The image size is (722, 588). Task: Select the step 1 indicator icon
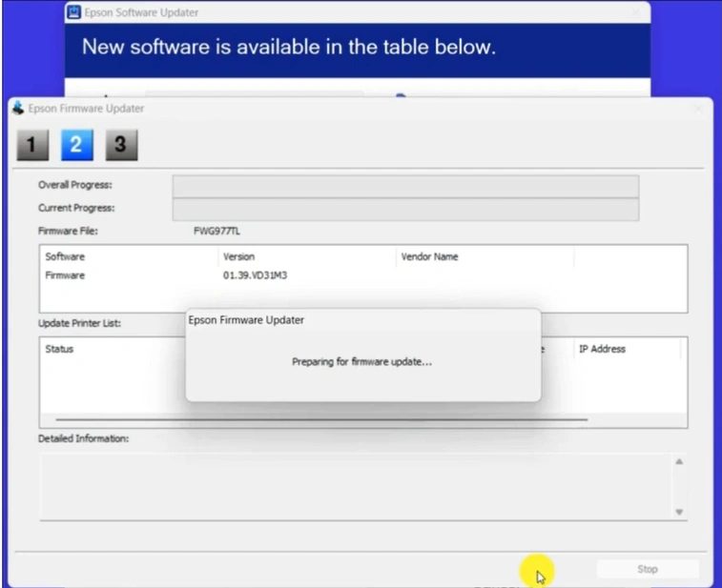point(34,144)
